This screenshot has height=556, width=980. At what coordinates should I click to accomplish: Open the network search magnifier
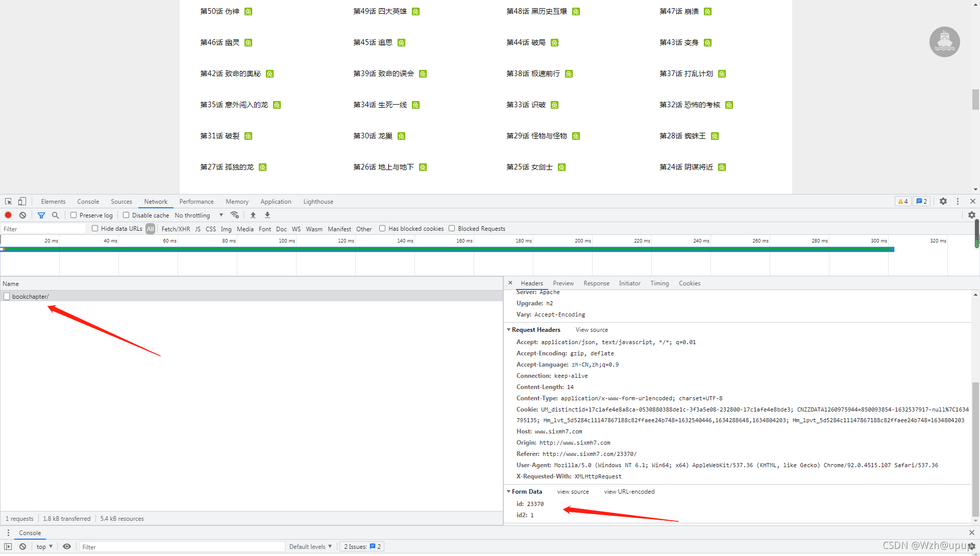click(56, 215)
